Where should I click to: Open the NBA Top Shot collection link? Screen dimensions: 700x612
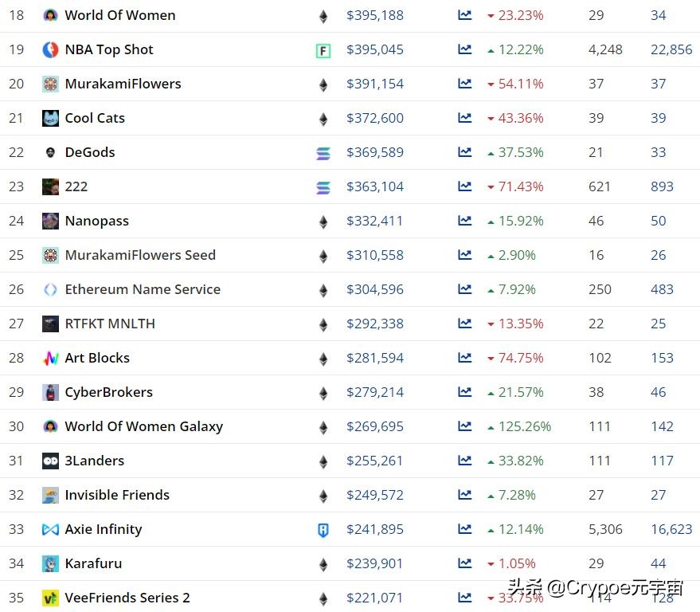[x=109, y=49]
